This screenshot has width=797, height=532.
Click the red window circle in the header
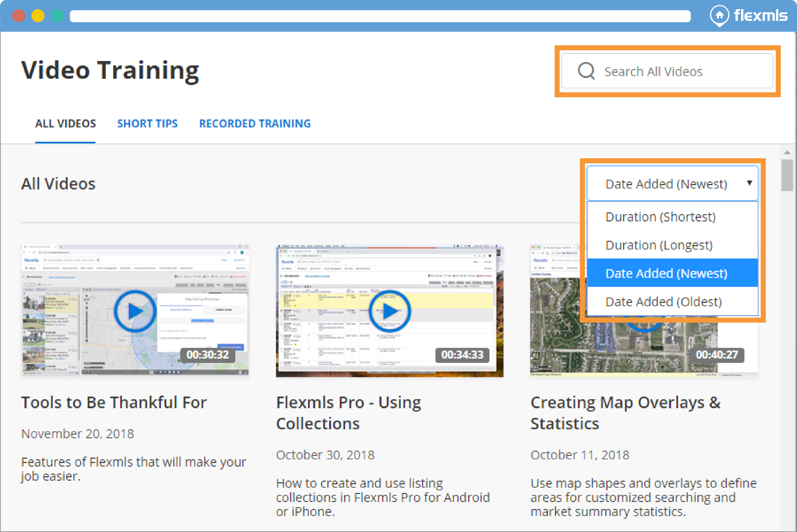pyautogui.click(x=19, y=16)
